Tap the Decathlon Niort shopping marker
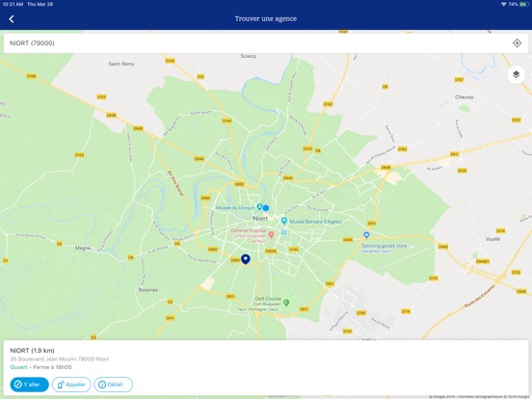The width and height of the screenshot is (532, 399). click(366, 235)
